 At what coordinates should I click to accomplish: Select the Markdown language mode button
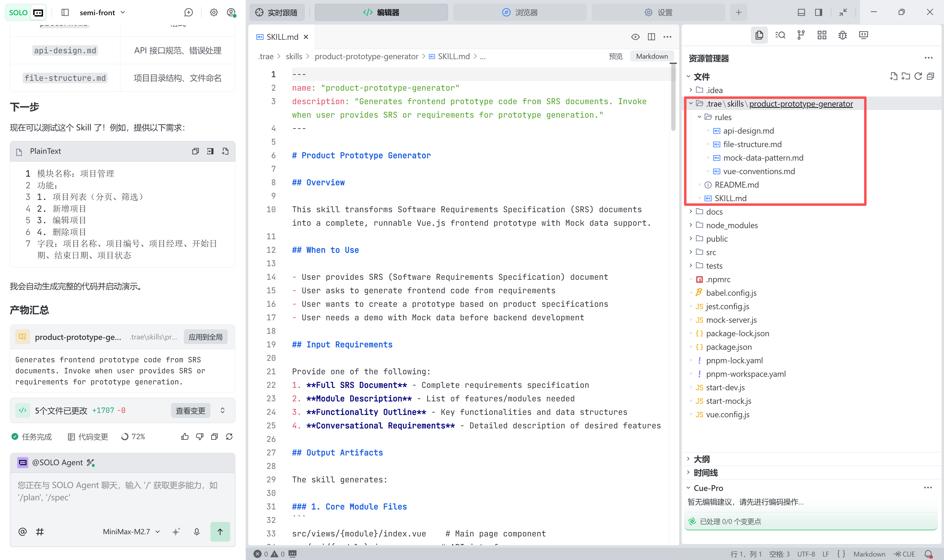[652, 56]
